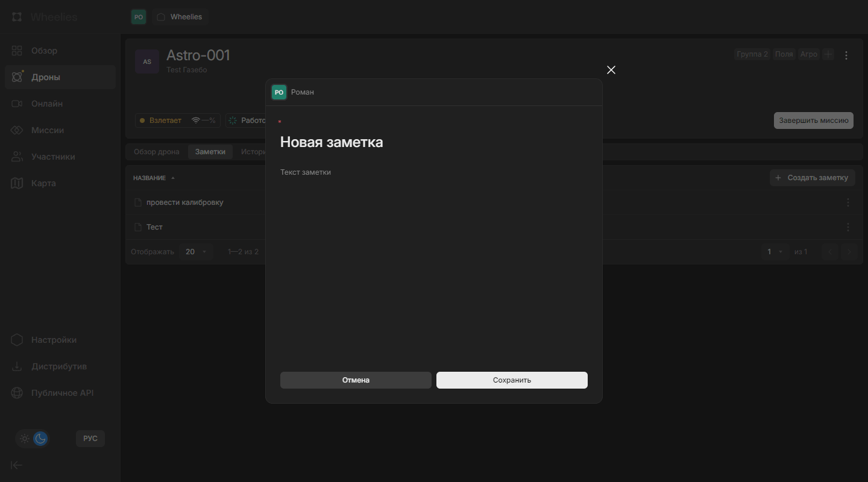Expand page number dropdown showing 1
This screenshot has height=482, width=868.
coord(775,252)
